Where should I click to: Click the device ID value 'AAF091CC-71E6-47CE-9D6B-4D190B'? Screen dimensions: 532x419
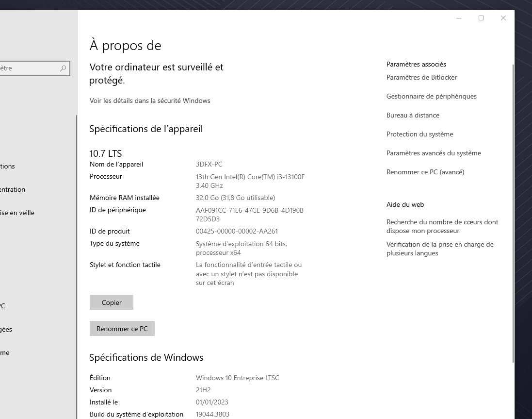(x=250, y=211)
